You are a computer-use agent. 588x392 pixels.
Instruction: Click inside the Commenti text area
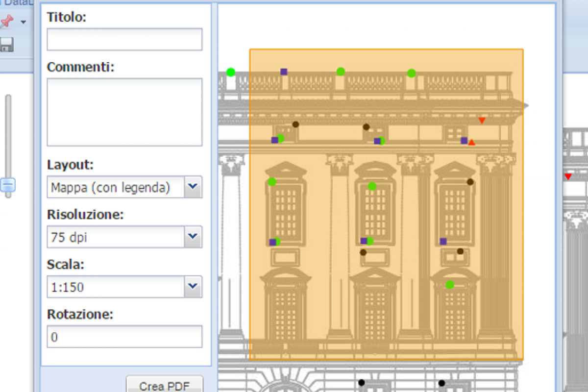(x=124, y=112)
